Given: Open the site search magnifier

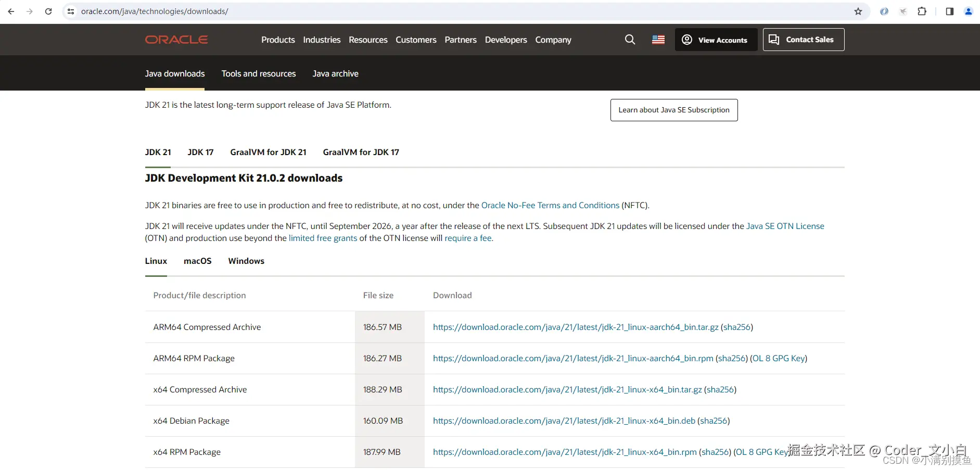Looking at the screenshot, I should [630, 40].
